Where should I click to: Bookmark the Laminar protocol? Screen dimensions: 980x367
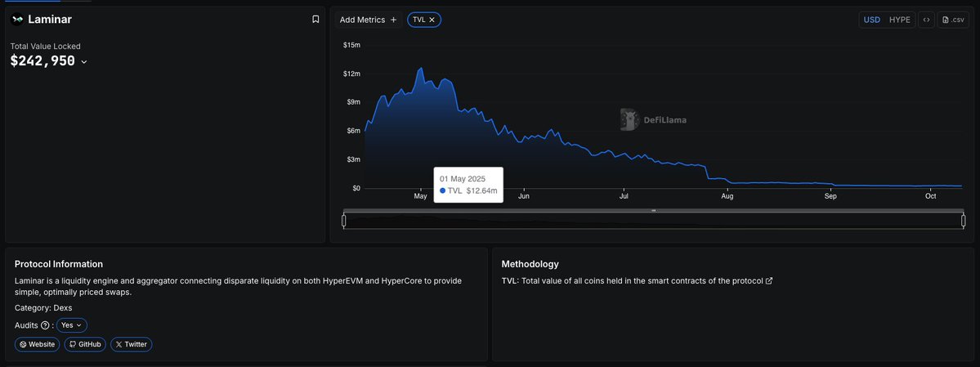point(315,20)
